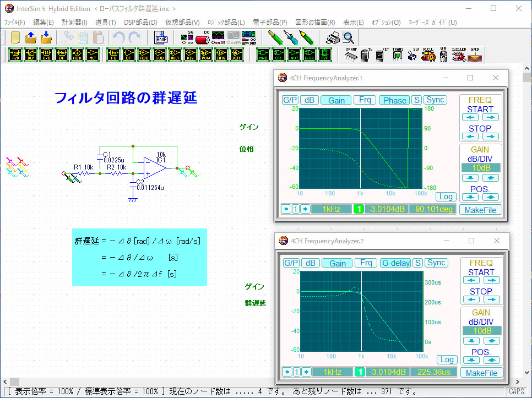Viewport: 532px width, 398px height.
Task: Open the 電子部品(P) menu
Action: pos(270,23)
